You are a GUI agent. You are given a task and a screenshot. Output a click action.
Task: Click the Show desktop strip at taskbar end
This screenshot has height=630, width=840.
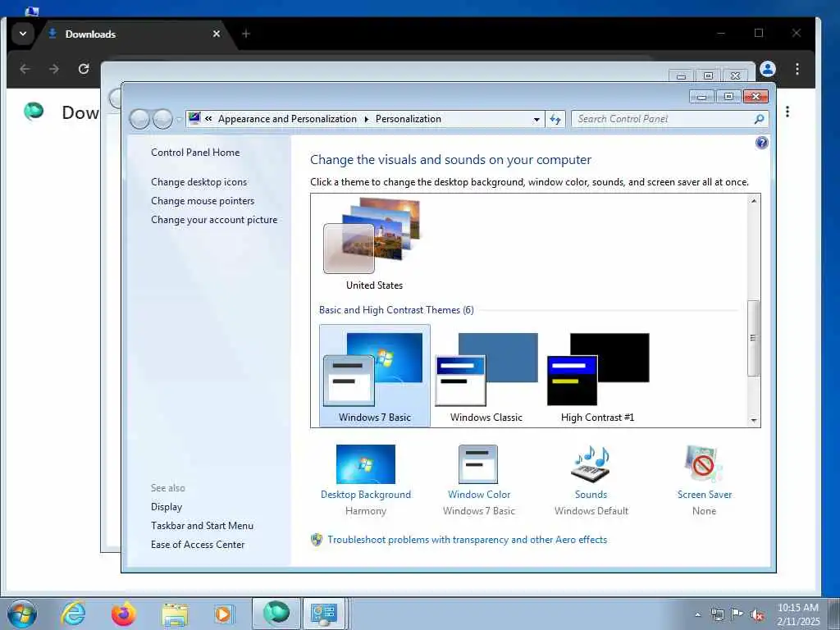tap(834, 614)
